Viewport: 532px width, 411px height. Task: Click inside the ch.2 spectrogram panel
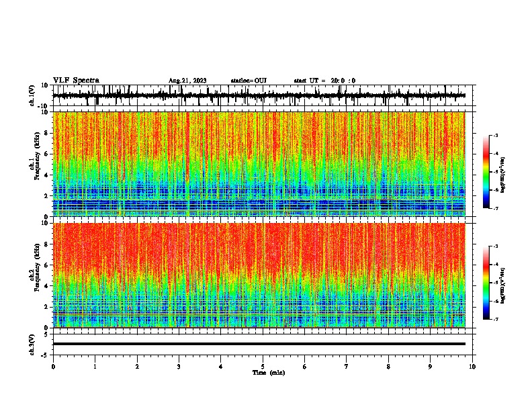259,275
